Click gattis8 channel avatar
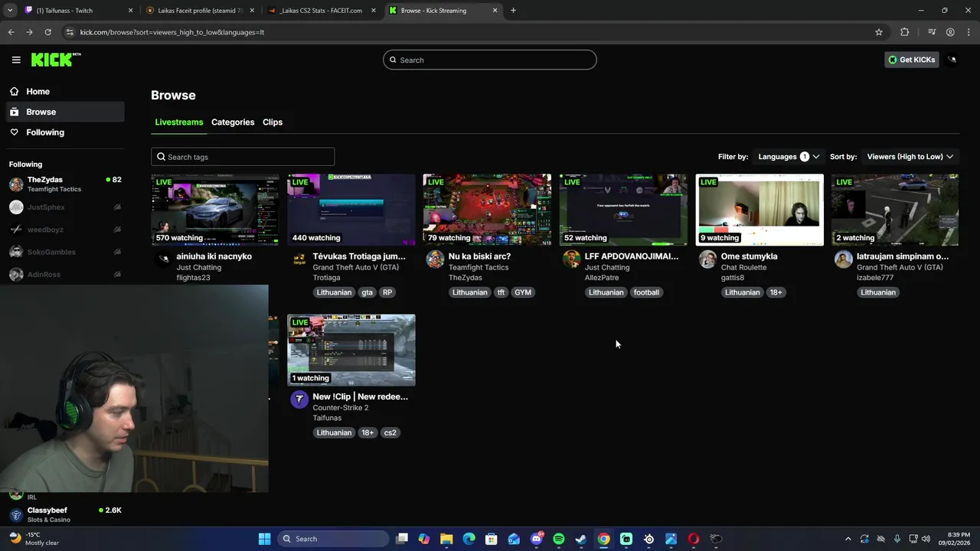 click(x=707, y=259)
